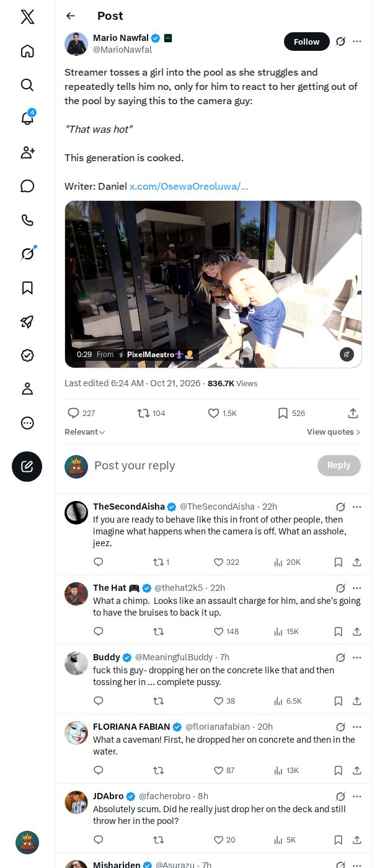
Task: Follow Mario Nawfal
Action: [x=307, y=42]
